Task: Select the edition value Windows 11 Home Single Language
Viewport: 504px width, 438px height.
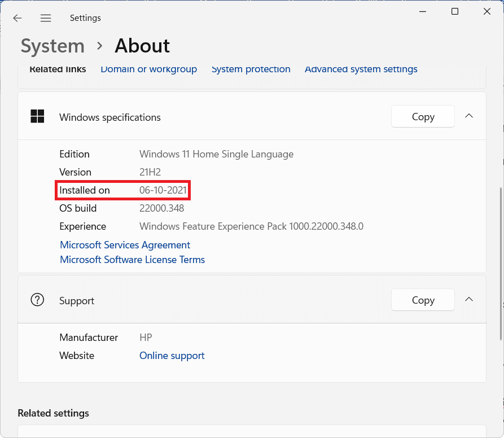Action: point(216,154)
